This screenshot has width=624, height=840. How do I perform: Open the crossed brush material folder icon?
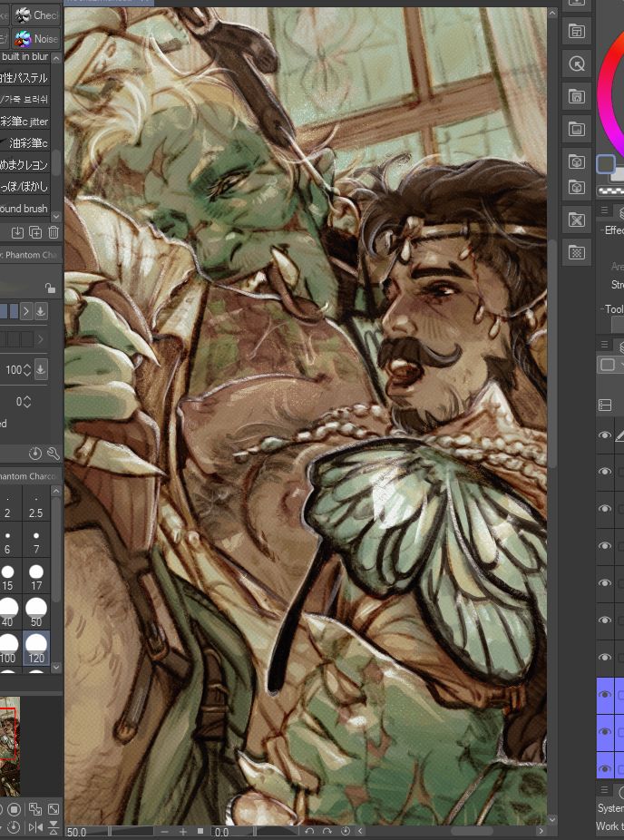pyautogui.click(x=576, y=220)
